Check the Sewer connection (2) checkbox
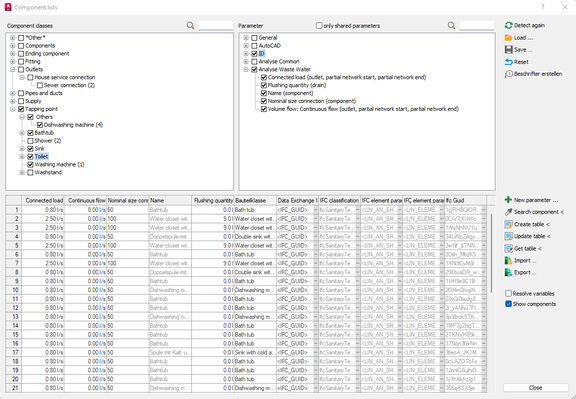 pyautogui.click(x=40, y=85)
